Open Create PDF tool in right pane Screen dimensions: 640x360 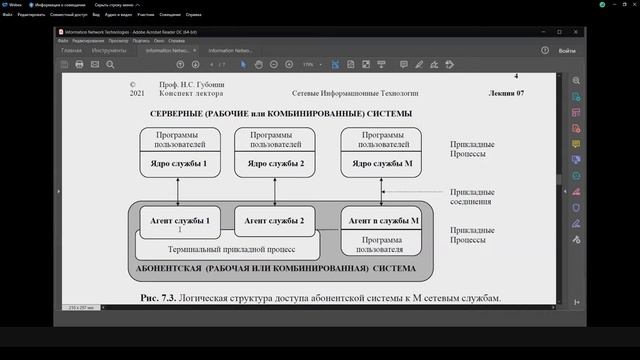(576, 129)
